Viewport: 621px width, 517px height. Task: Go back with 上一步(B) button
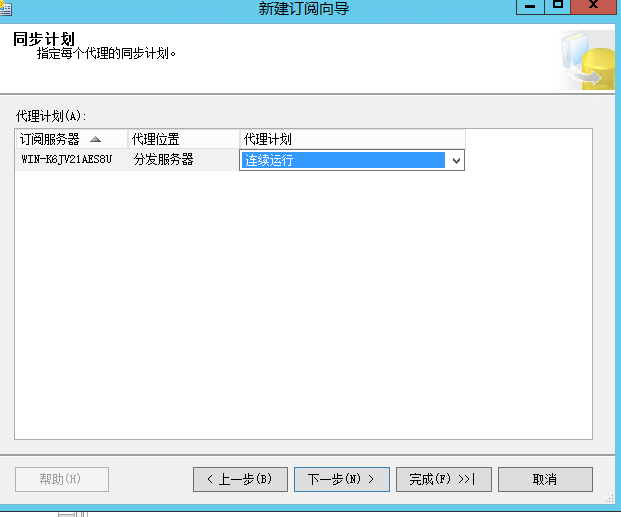coord(240,479)
